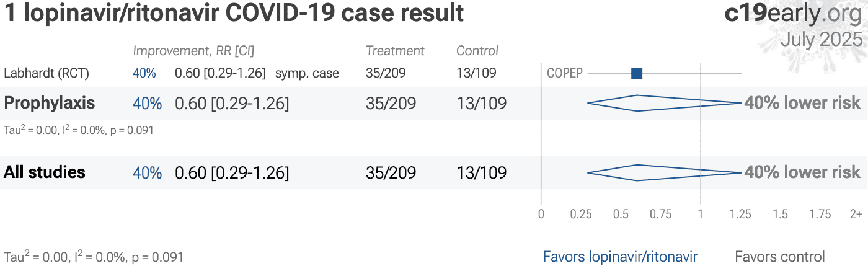Screen dimensions: 868x266
Task: Click the axis tick labeled 0.25
Action: (x=581, y=215)
